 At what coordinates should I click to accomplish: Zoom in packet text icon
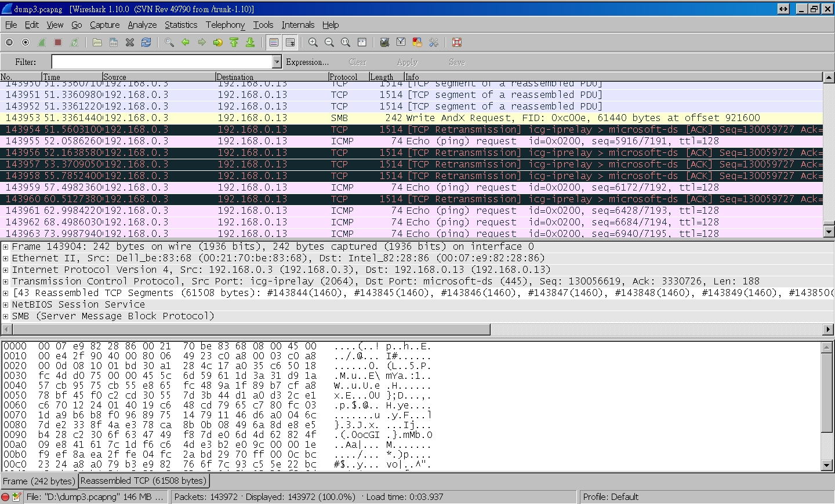pyautogui.click(x=313, y=42)
